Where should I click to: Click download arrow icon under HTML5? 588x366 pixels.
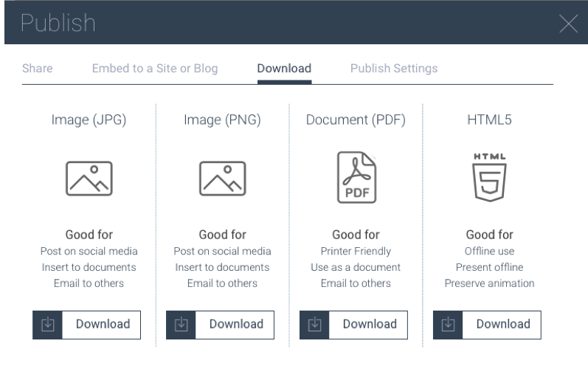tap(448, 325)
